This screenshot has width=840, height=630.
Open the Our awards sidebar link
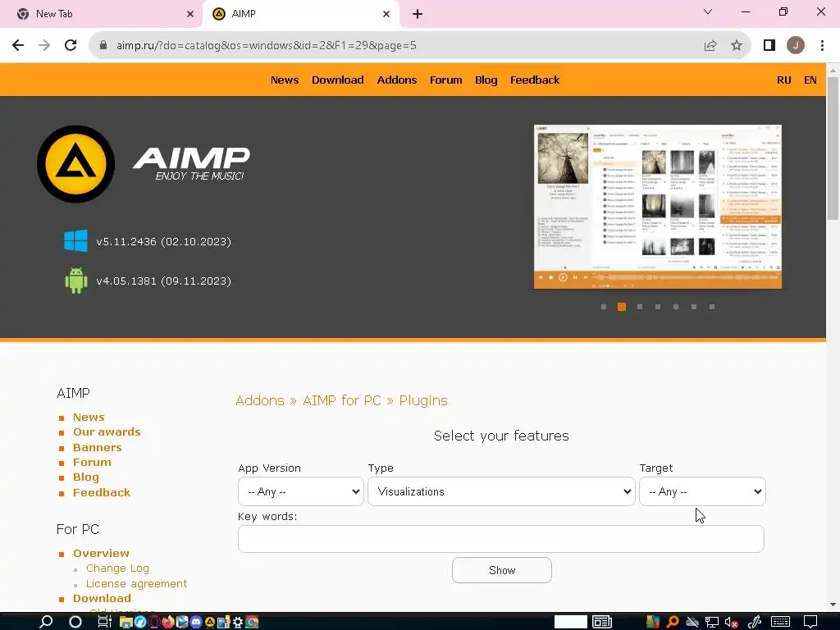[x=107, y=431]
